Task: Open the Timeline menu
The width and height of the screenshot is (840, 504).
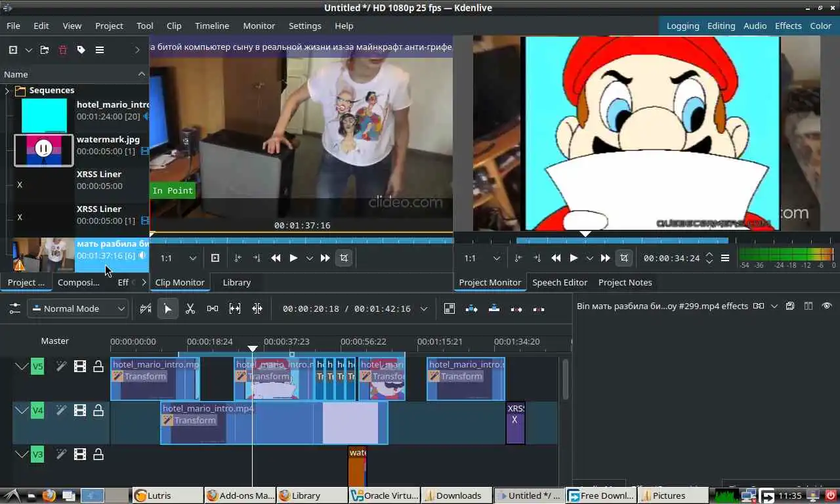Action: pyautogui.click(x=212, y=26)
